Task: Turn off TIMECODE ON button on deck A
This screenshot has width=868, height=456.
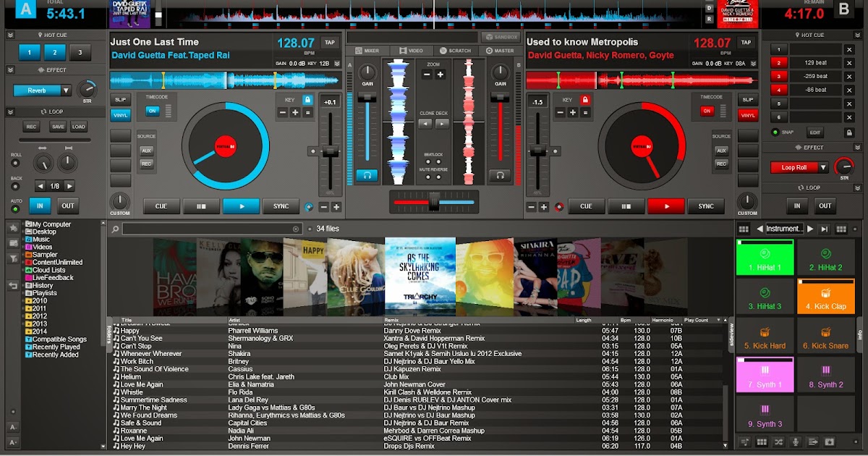Action: [x=153, y=111]
